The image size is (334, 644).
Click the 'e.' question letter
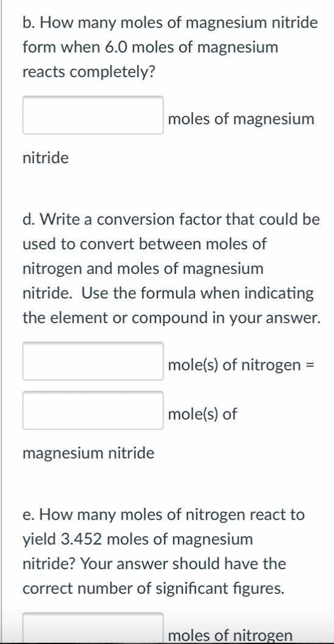(28, 514)
